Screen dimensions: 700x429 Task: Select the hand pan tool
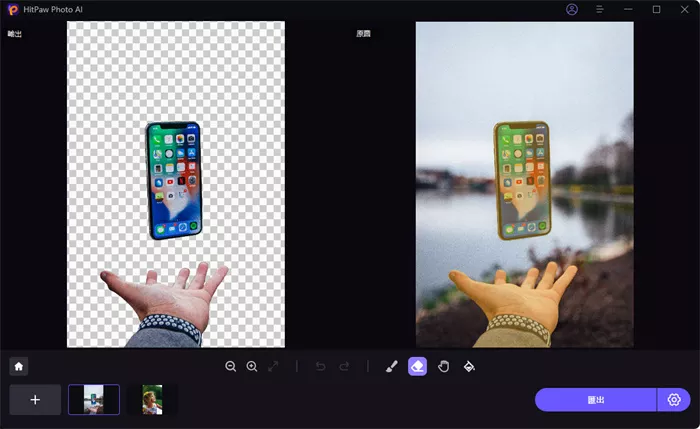[443, 366]
